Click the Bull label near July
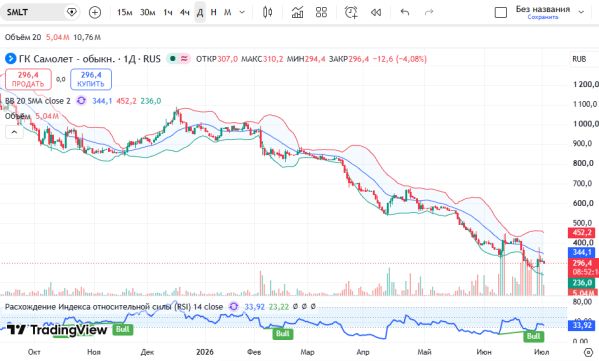Viewport: 599px width, 361px height. point(533,336)
